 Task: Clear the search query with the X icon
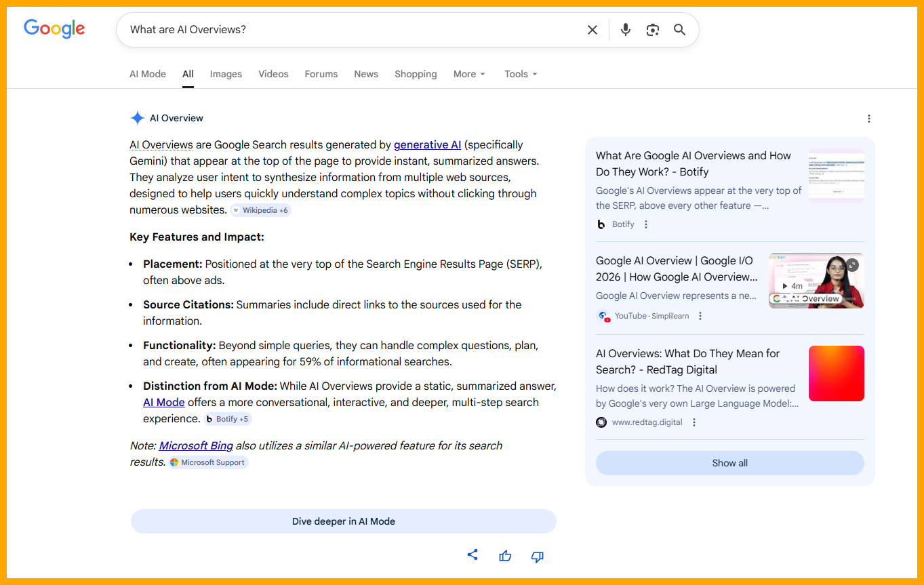pyautogui.click(x=592, y=30)
